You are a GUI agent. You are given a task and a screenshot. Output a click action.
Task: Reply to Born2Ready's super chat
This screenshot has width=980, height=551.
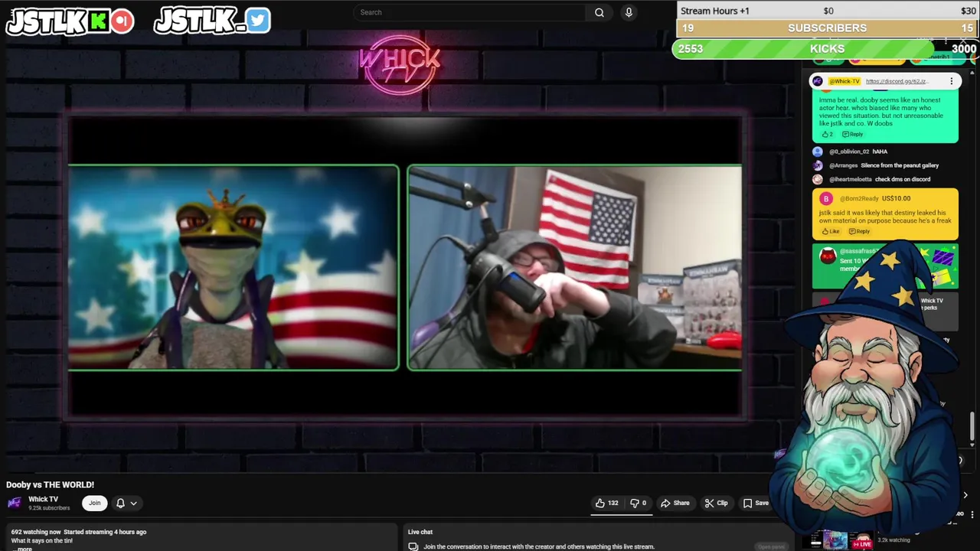(x=859, y=231)
